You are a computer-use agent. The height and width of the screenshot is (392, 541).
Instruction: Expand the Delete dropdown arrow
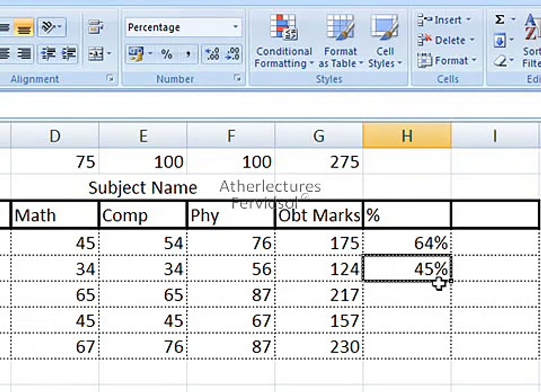coord(472,40)
